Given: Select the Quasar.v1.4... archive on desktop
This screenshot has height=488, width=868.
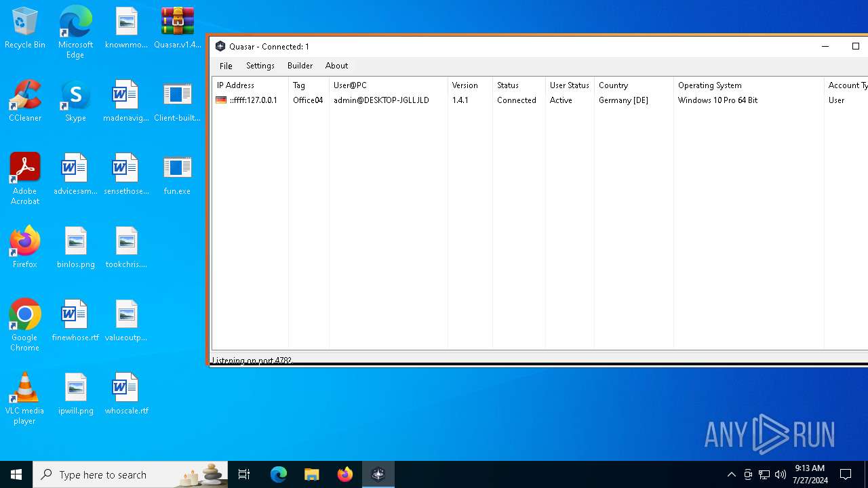Looking at the screenshot, I should pos(177,28).
